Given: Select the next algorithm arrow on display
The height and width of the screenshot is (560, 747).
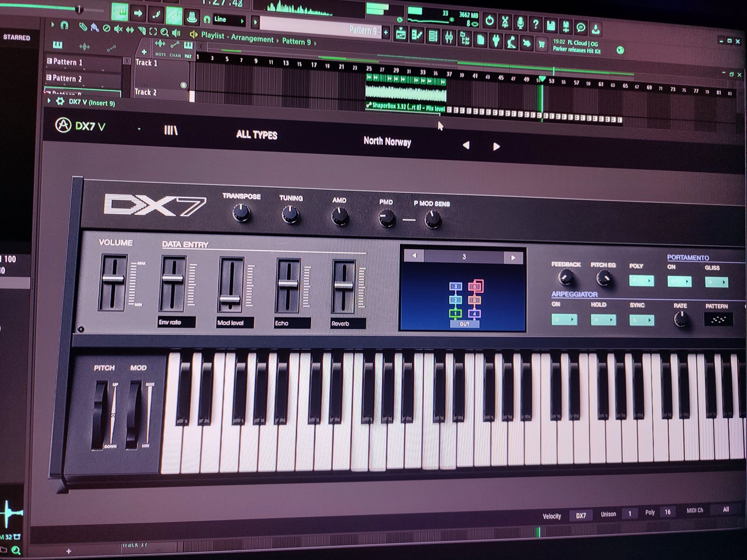Looking at the screenshot, I should (513, 258).
